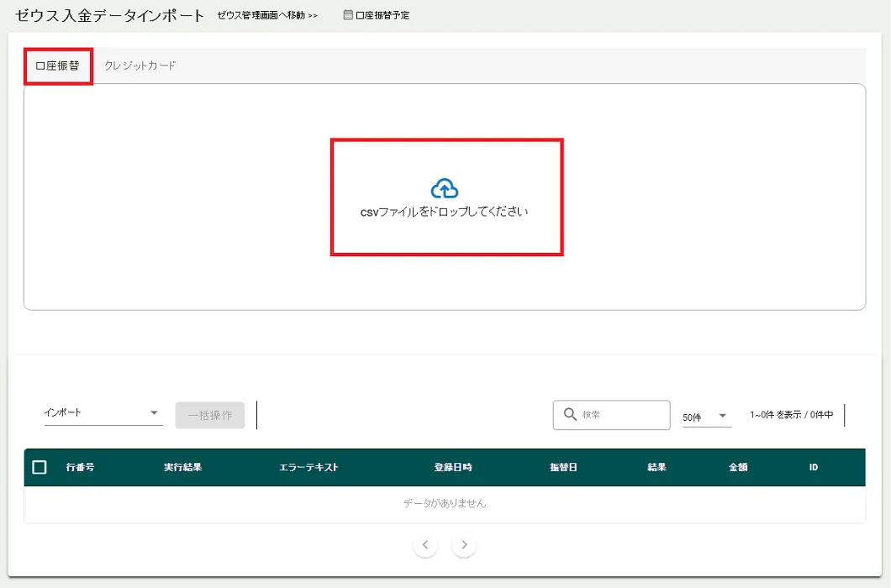This screenshot has height=588, width=891.
Task: Sort by 振替日 column header
Action: [563, 467]
